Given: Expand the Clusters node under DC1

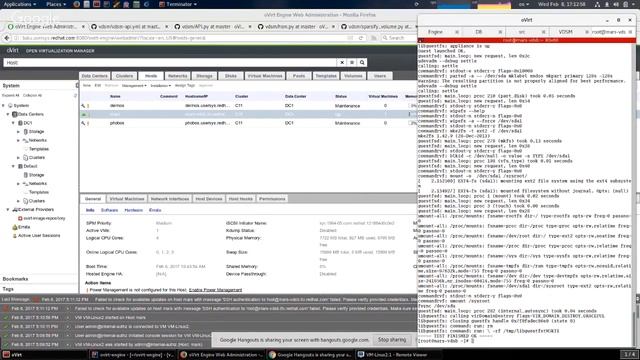Looking at the screenshot, I should coord(18,158).
